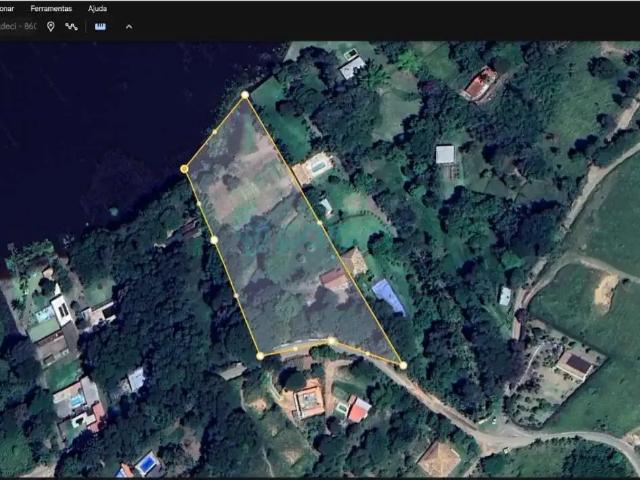Select the Add Placemark pin icon

tap(50, 26)
